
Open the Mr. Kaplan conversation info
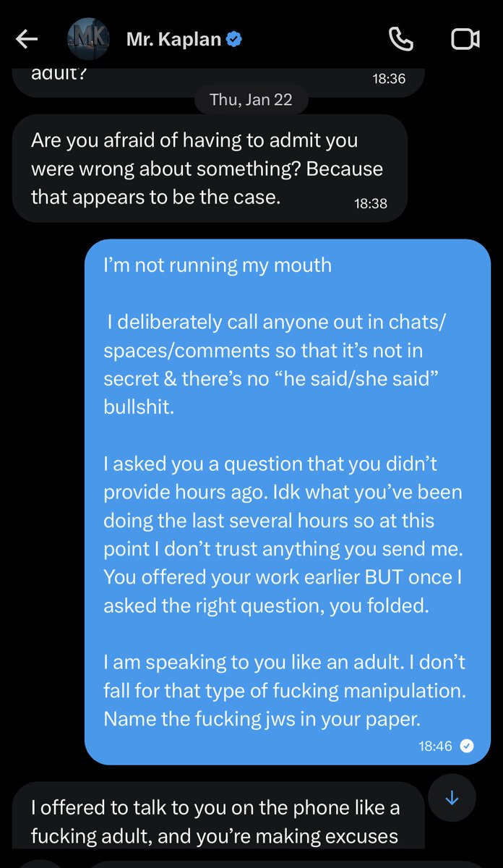point(173,40)
